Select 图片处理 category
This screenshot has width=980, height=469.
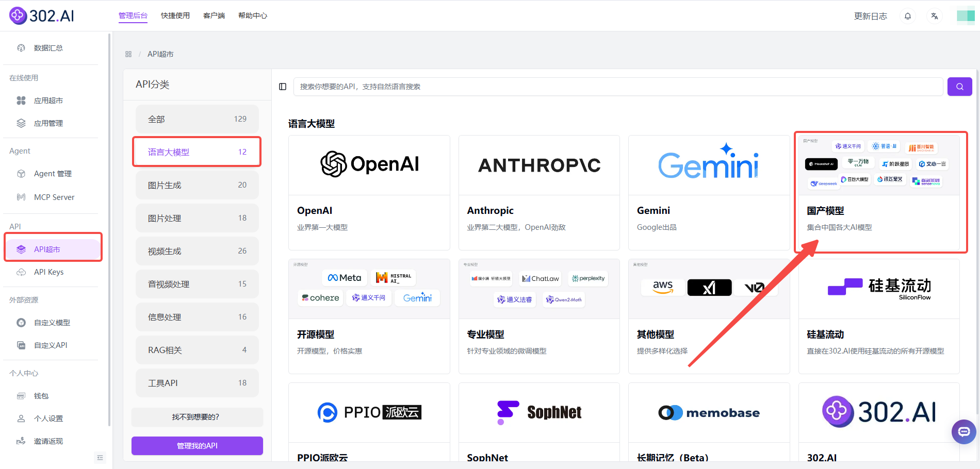click(x=197, y=218)
